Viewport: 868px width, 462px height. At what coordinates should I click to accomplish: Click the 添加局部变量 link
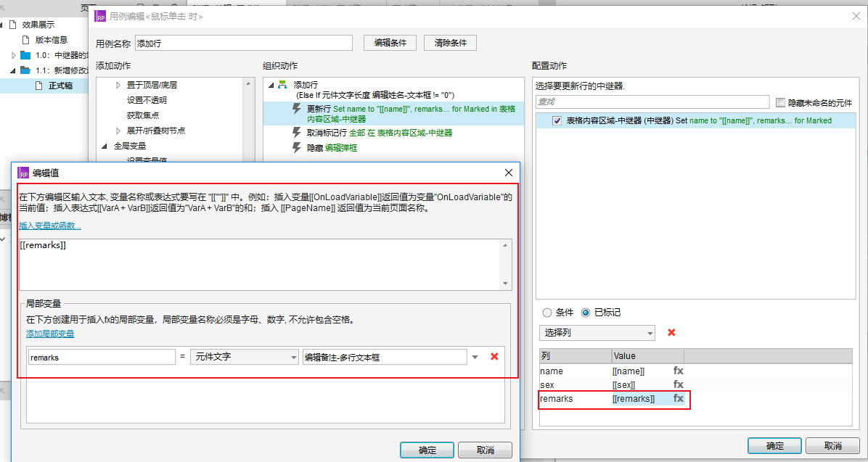(50, 334)
